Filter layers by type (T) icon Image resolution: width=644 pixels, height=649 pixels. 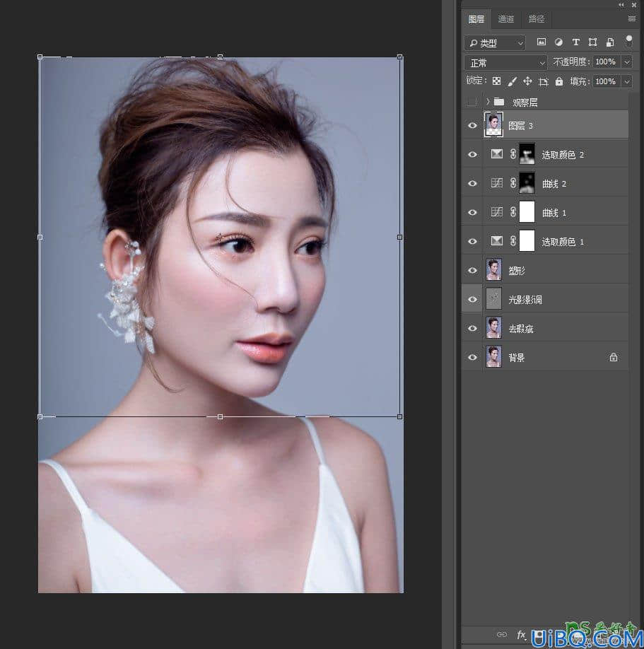[575, 42]
